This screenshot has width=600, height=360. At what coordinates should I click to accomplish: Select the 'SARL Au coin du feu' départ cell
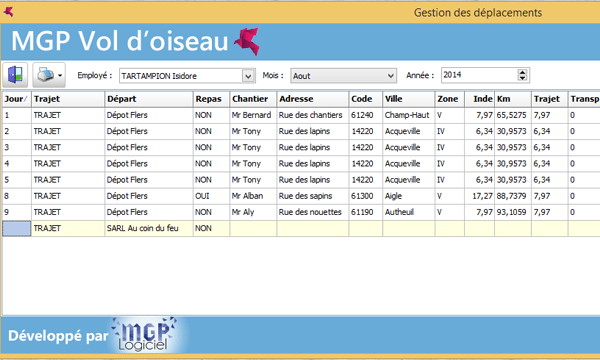(148, 228)
